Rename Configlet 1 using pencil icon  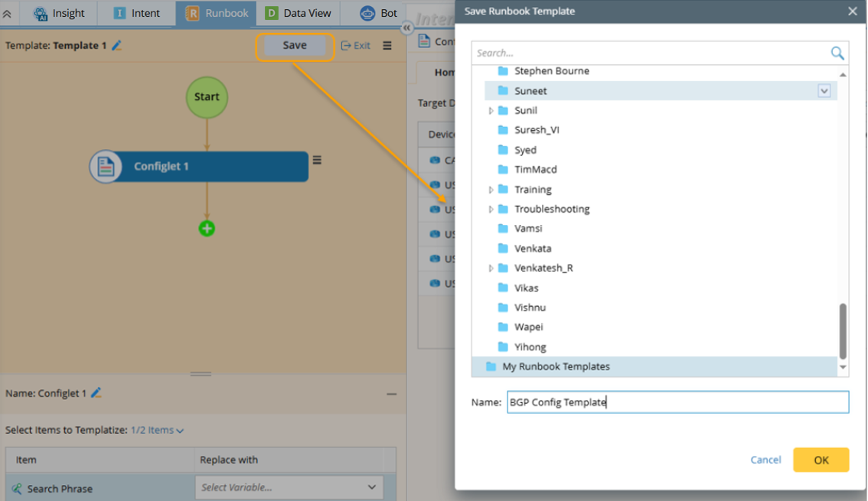pyautogui.click(x=96, y=392)
